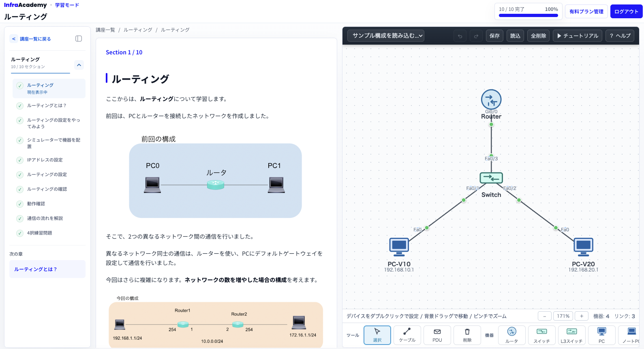Open サンプル構成を読み込む dropdown
644x349 pixels.
coord(386,36)
